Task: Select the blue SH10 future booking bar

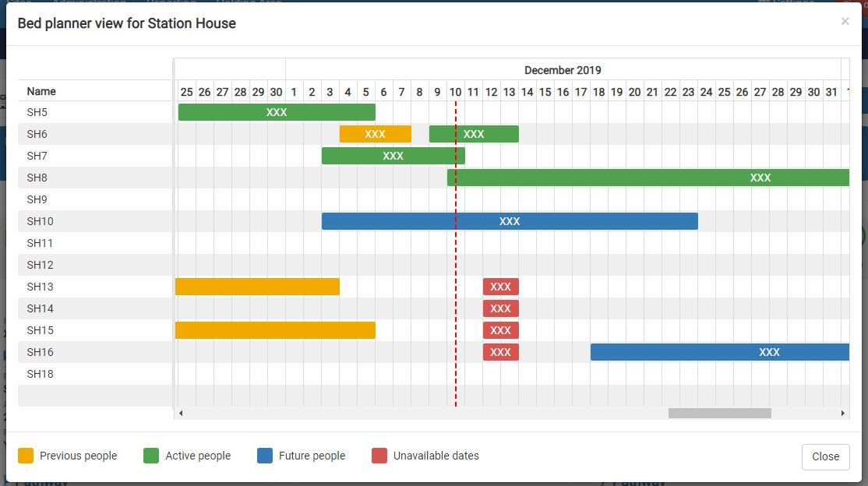Action: 510,221
